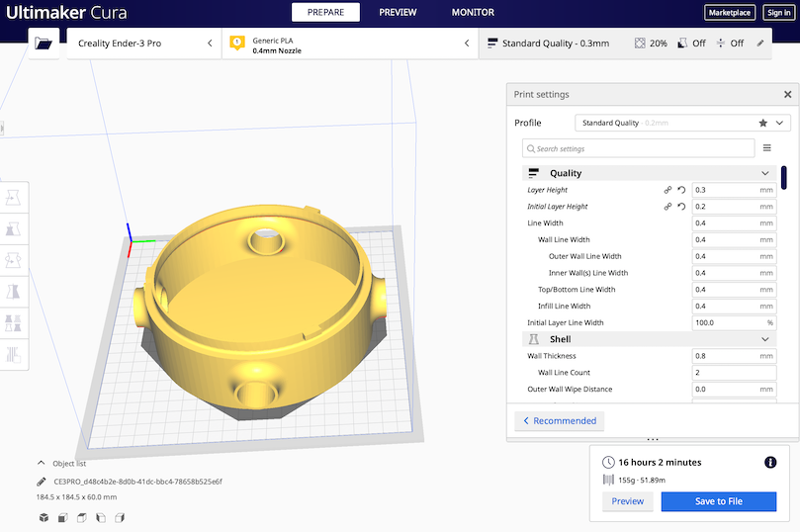Rename object with pencil icon

(42, 482)
